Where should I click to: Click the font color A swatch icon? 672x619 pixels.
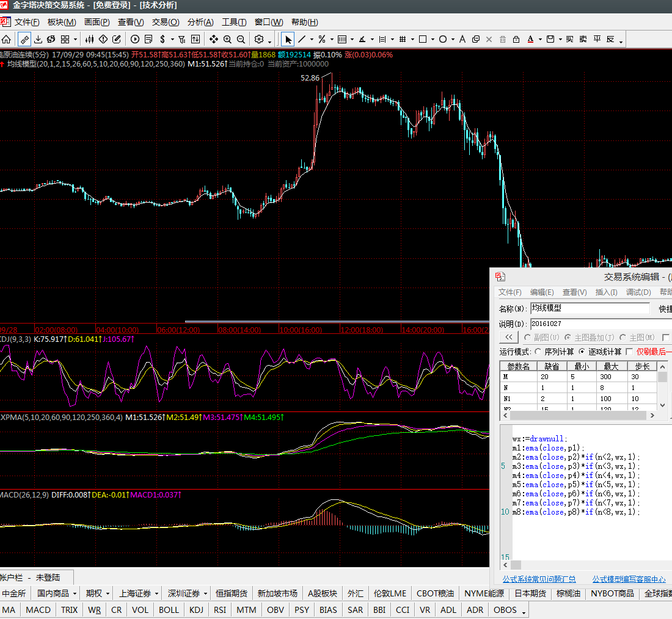pos(530,40)
